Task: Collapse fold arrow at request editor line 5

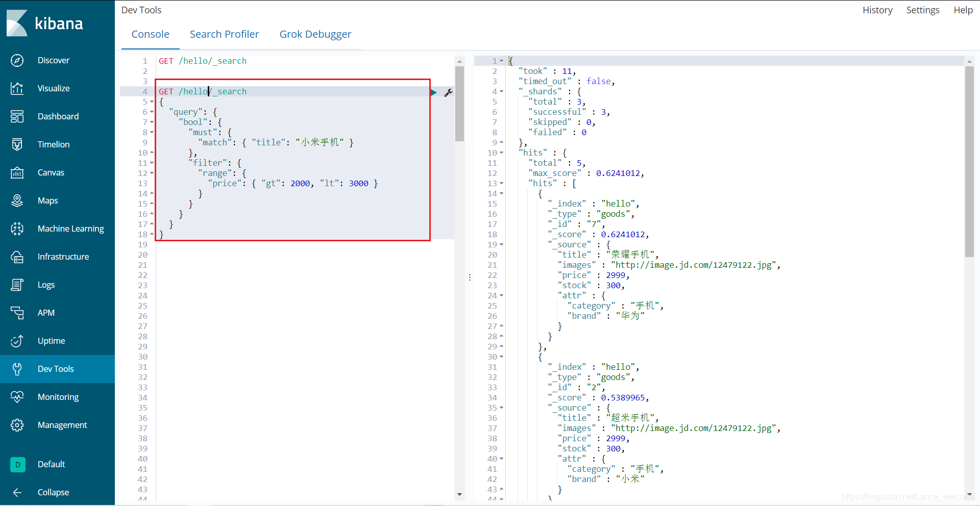Action: tap(152, 102)
